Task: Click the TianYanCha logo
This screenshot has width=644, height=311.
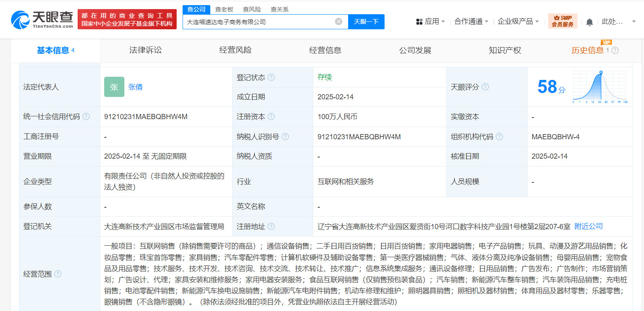Action: tap(42, 19)
